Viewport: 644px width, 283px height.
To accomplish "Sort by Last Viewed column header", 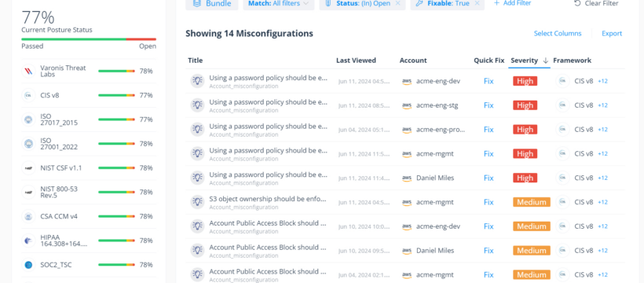I will click(x=356, y=61).
